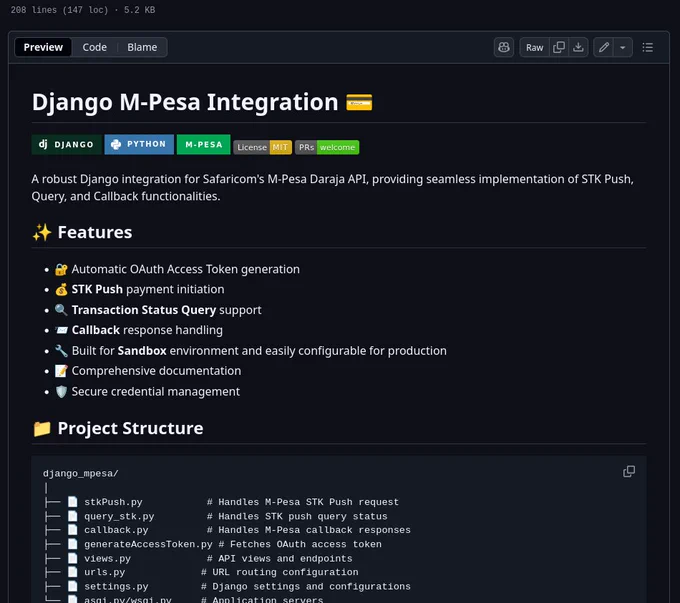
Task: Switch to the Preview tab
Action: 43,47
